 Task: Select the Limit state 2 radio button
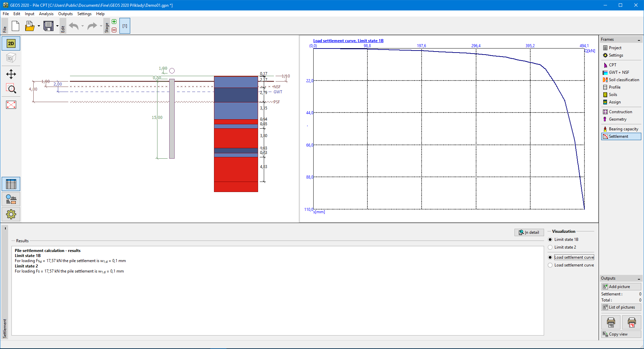550,247
